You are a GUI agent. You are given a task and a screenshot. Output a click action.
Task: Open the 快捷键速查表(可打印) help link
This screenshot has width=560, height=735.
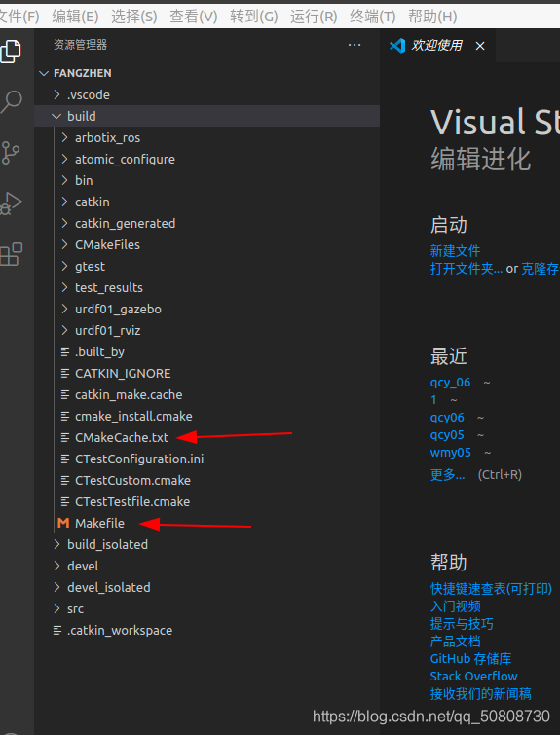point(491,589)
